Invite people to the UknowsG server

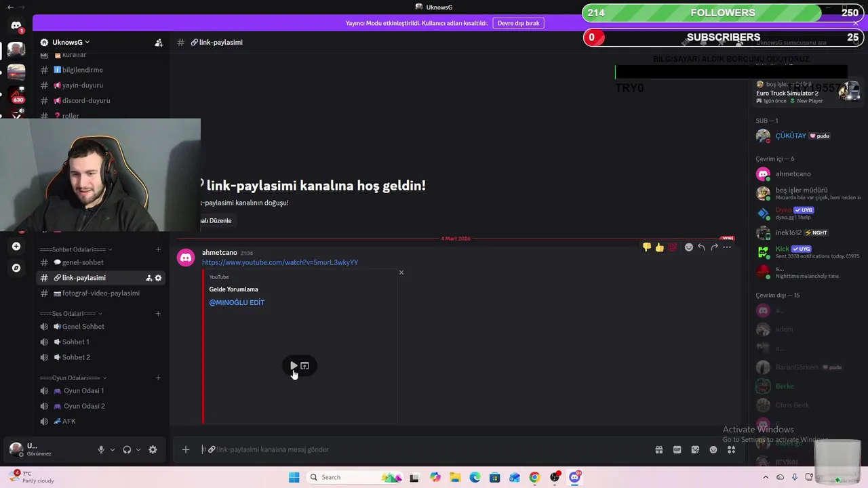click(159, 42)
